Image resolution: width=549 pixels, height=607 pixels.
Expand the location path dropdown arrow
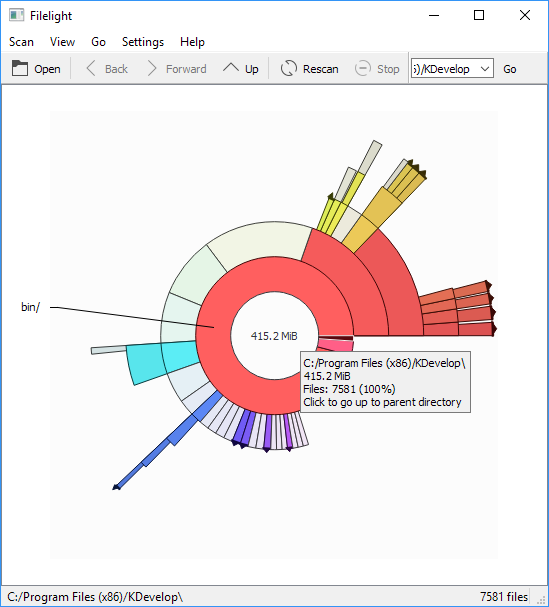coord(485,69)
